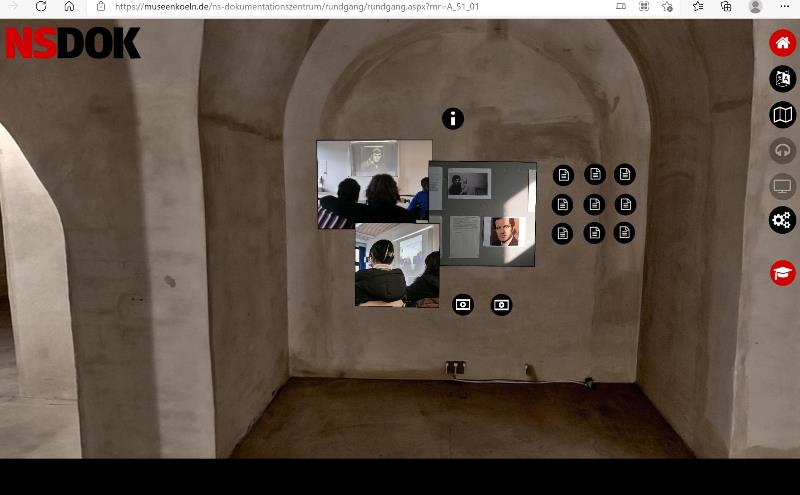Open the center document icon in grid
The height and width of the screenshot is (495, 800).
595,204
